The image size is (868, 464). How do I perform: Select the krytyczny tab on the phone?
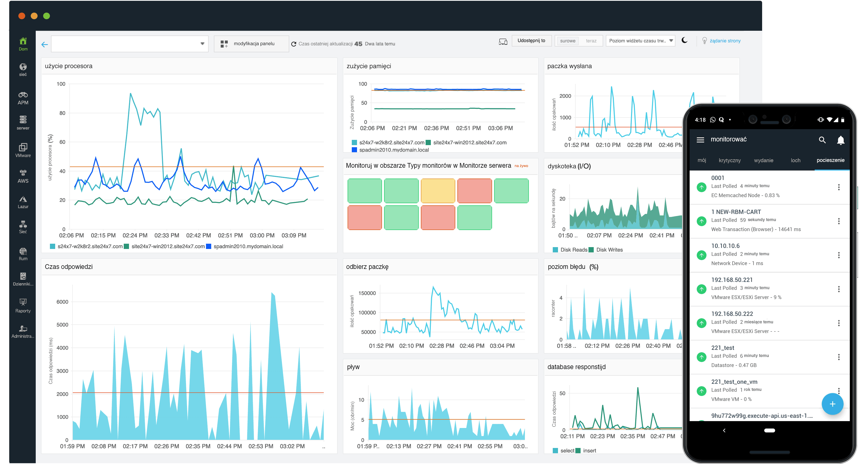click(730, 160)
